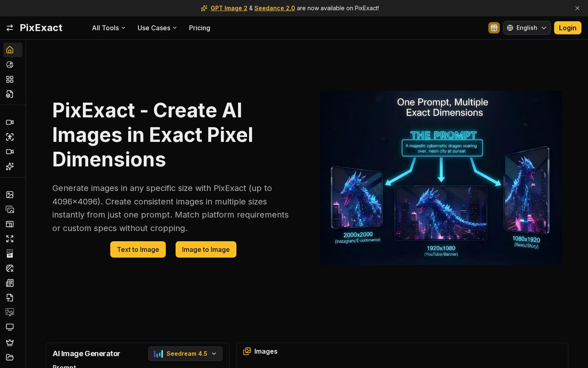The height and width of the screenshot is (368, 588).
Task: Open the crown icon in sidebar
Action: point(10,342)
